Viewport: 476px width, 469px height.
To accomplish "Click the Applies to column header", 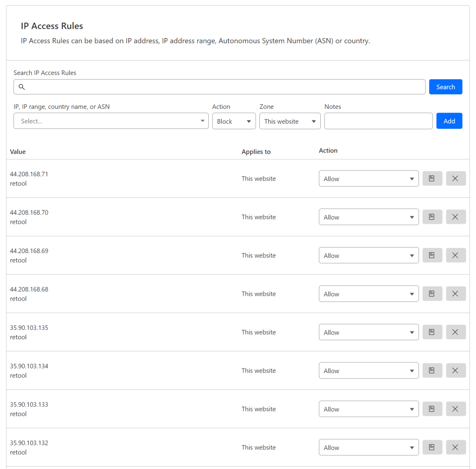I will tap(256, 152).
